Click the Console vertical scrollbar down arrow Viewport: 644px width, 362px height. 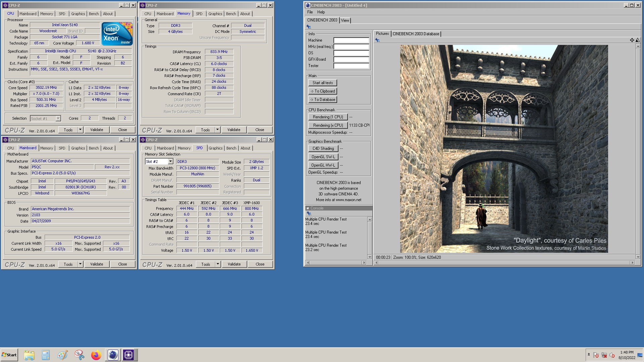(x=370, y=257)
